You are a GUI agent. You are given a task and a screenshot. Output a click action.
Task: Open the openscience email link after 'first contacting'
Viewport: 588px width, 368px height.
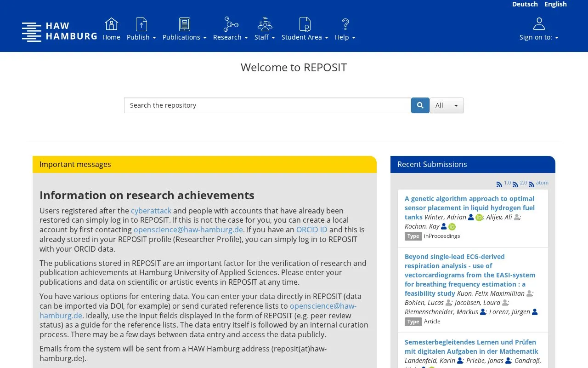[188, 230]
